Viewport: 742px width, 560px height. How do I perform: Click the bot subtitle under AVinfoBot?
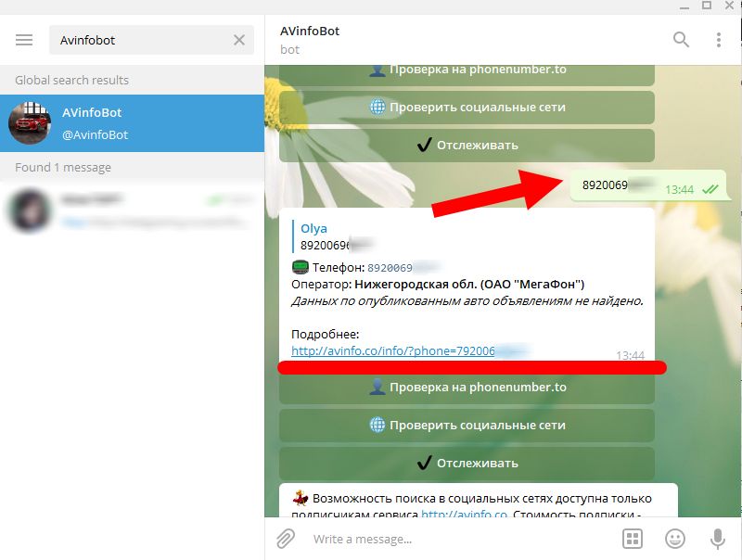pos(289,50)
